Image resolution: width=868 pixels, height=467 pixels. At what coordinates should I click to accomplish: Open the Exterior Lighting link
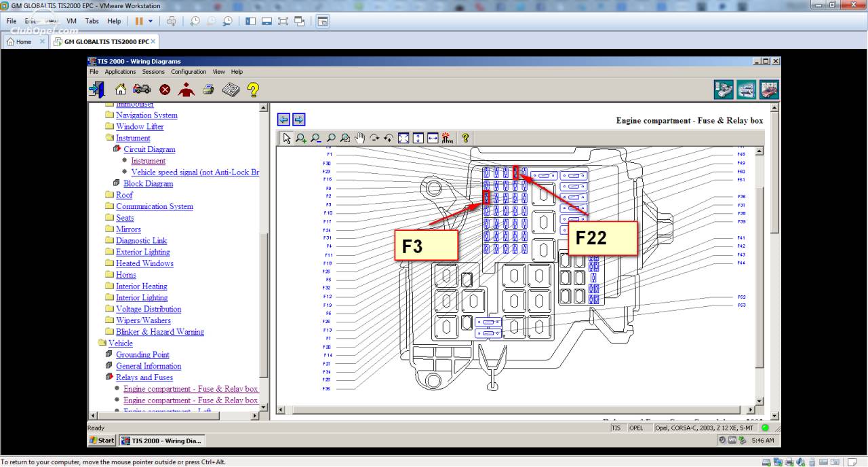pyautogui.click(x=143, y=253)
